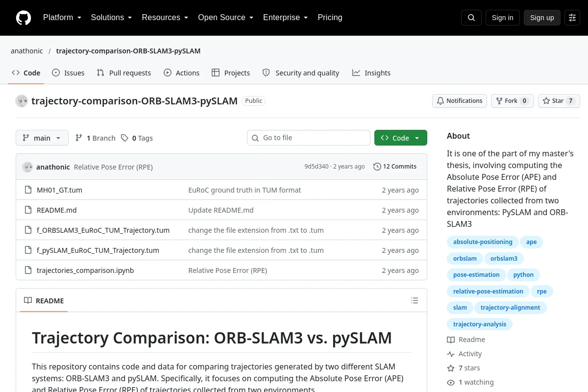The image size is (588, 392).
Task: Open the main branch selector dropdown
Action: point(42,138)
